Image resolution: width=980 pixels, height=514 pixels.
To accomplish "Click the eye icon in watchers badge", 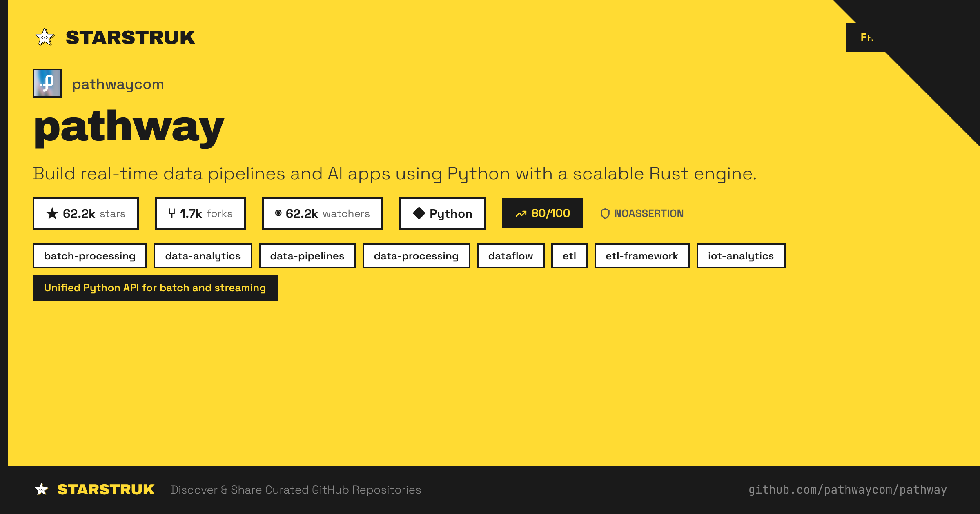I will pyautogui.click(x=278, y=213).
